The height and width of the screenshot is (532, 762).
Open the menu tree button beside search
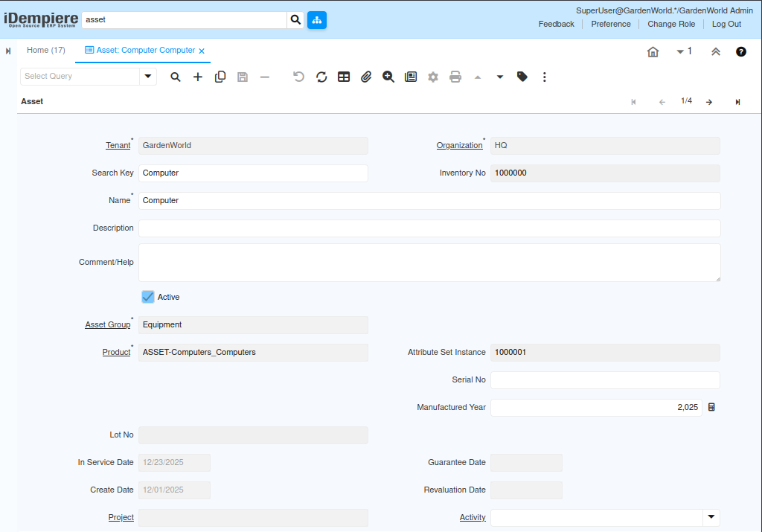tap(317, 20)
